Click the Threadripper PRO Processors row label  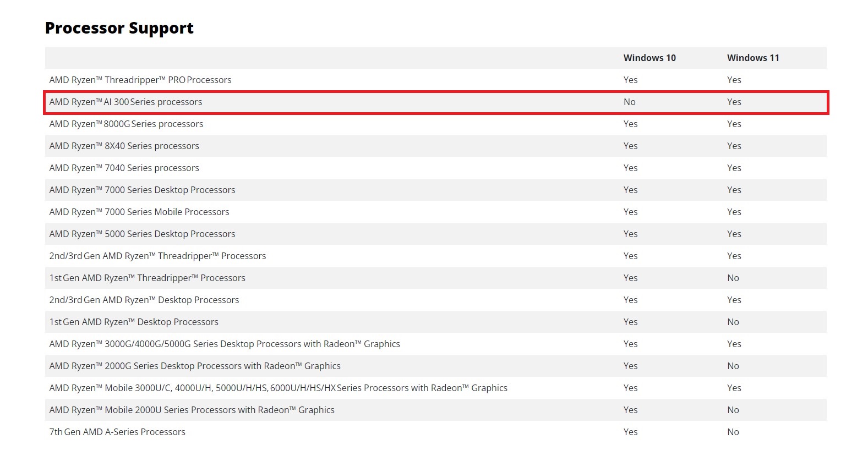click(140, 80)
